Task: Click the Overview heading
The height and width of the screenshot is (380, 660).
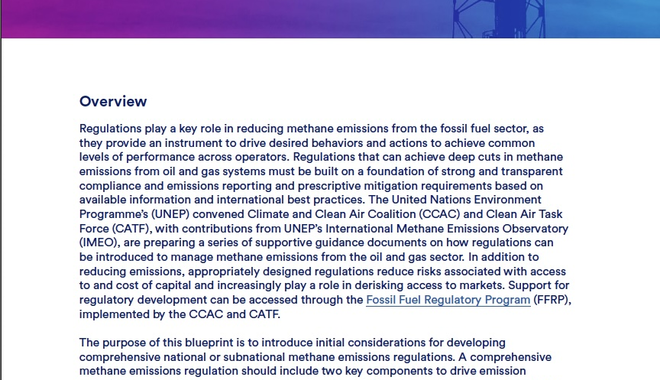Action: click(113, 101)
